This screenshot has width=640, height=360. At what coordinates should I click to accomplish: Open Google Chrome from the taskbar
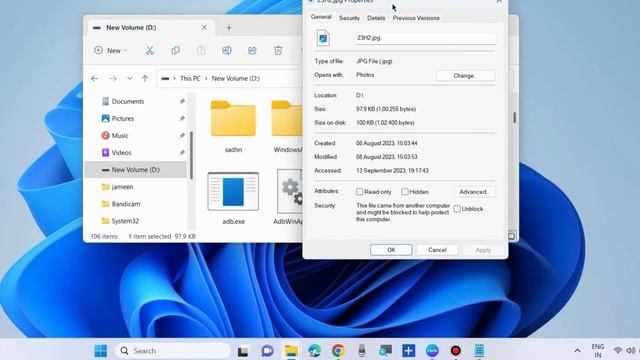coord(338,351)
